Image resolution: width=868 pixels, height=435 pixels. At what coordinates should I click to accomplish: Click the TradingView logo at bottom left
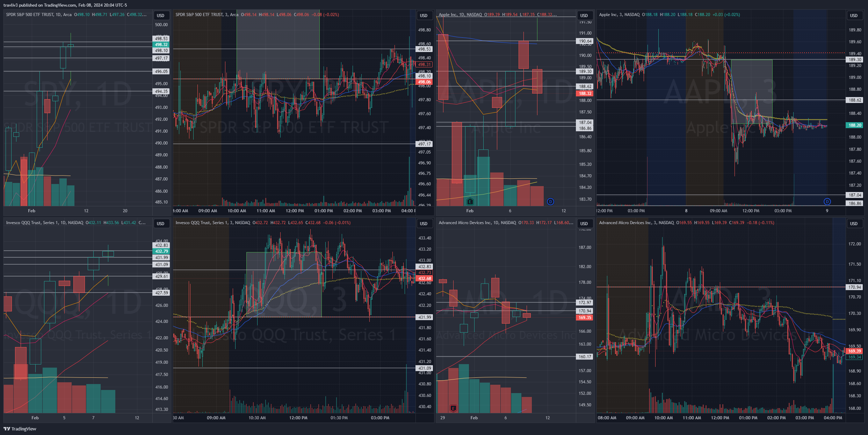(x=20, y=429)
